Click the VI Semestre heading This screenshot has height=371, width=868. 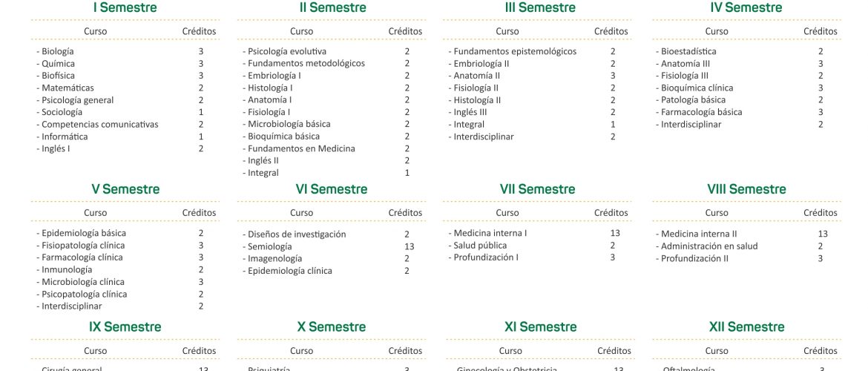point(331,189)
